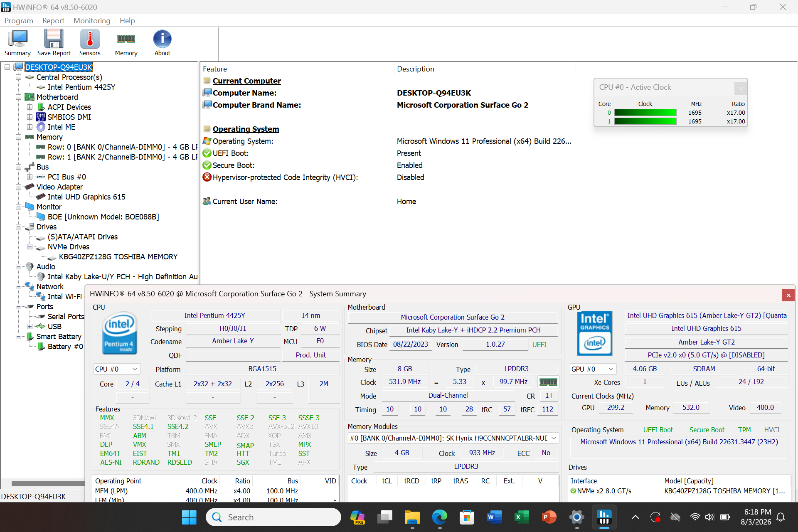Click the sync status tray icon

656,517
